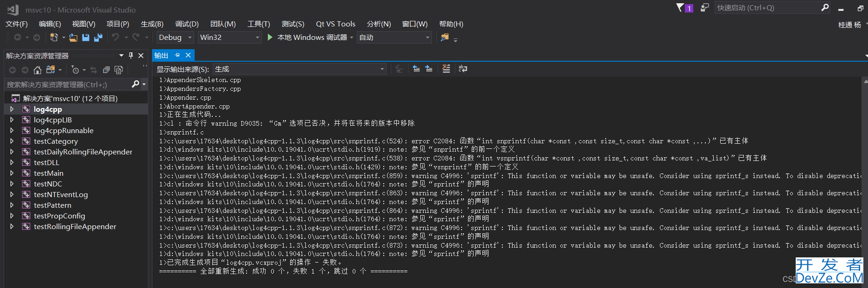Open the Qt VS Tools menu
This screenshot has width=868, height=288.
336,24
